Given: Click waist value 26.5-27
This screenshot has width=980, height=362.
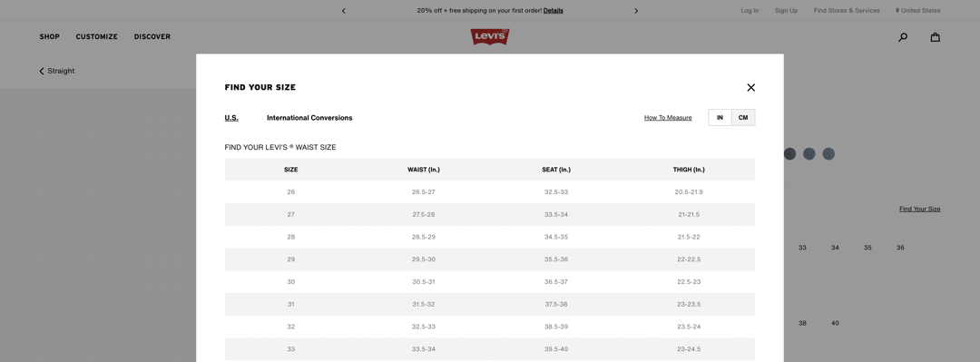Looking at the screenshot, I should point(424,192).
